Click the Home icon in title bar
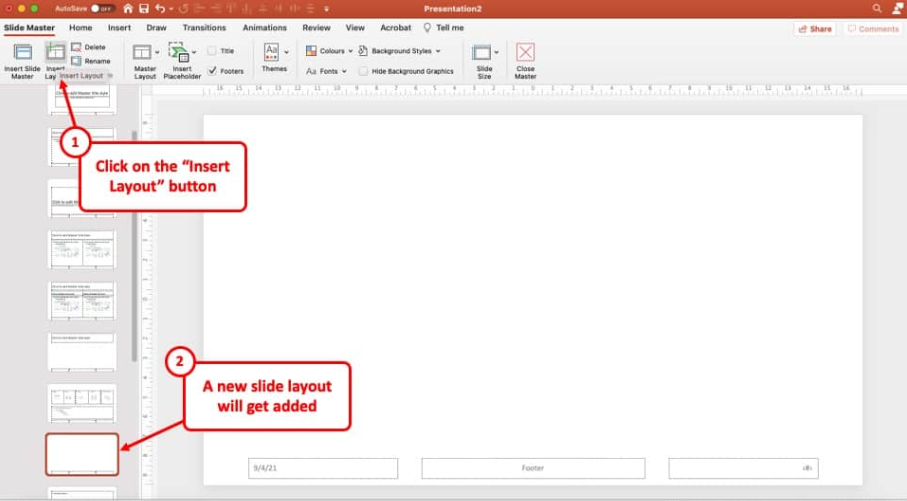The height and width of the screenshot is (501, 907). [127, 9]
